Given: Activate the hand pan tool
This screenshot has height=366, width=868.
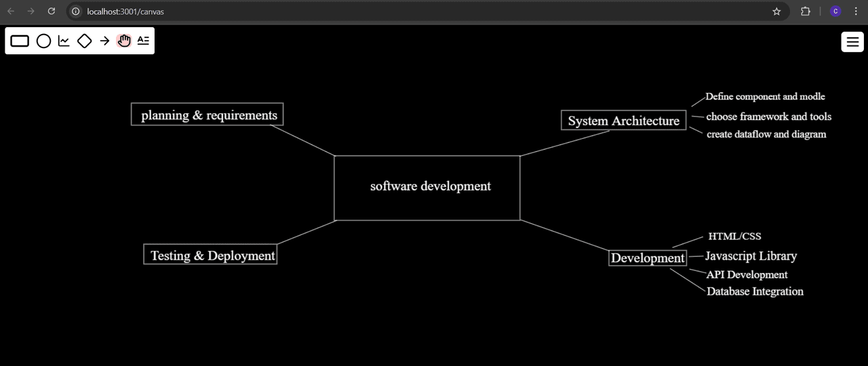Looking at the screenshot, I should [x=123, y=41].
